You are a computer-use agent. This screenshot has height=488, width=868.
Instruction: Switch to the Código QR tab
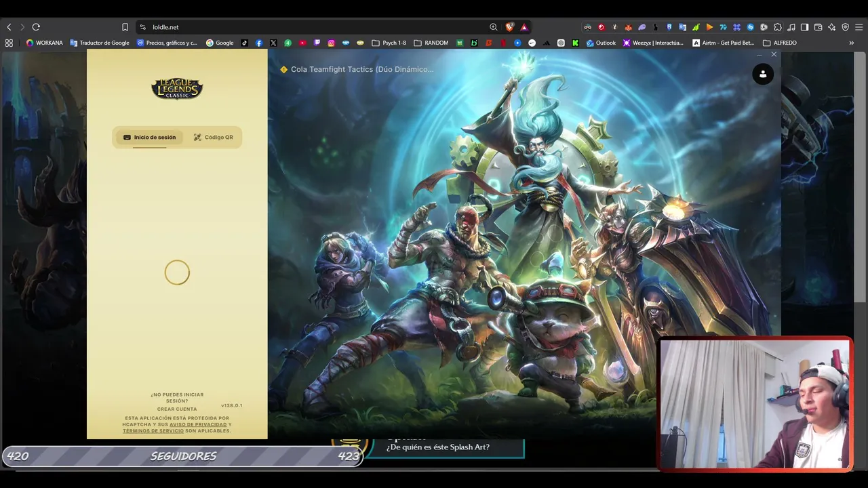tap(213, 138)
